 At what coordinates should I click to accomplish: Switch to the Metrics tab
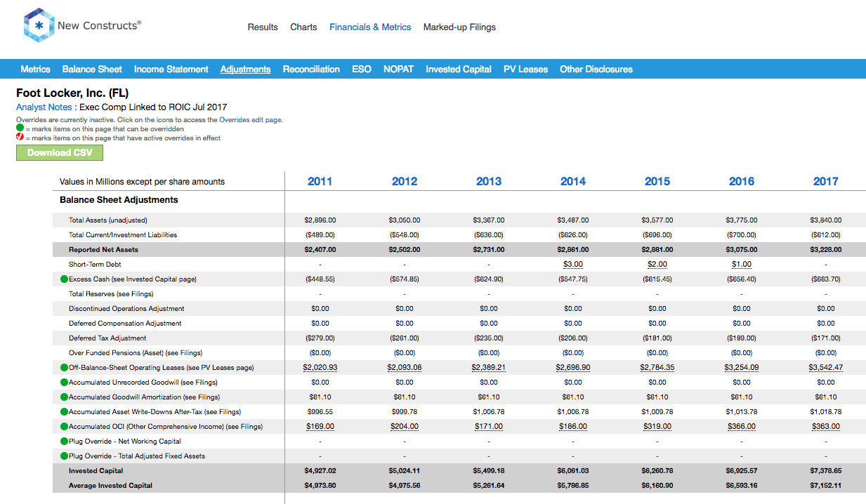[x=35, y=69]
